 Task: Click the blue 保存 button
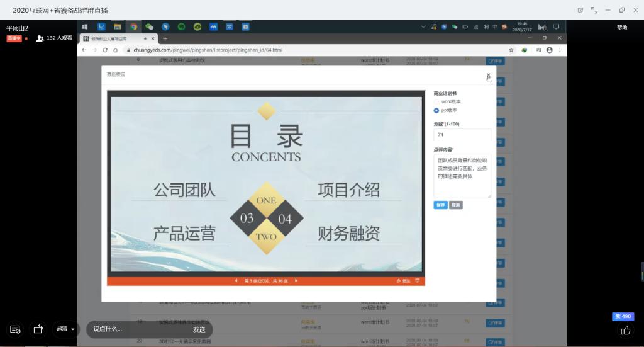440,205
